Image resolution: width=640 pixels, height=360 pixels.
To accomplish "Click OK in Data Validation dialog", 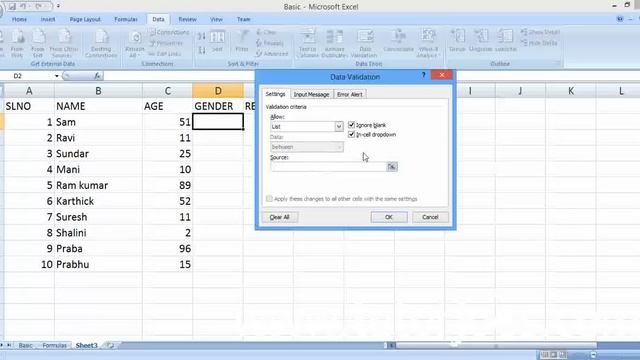I will click(389, 217).
